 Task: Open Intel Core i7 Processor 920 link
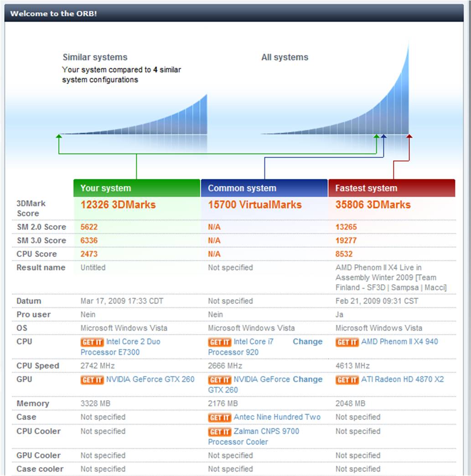click(241, 347)
